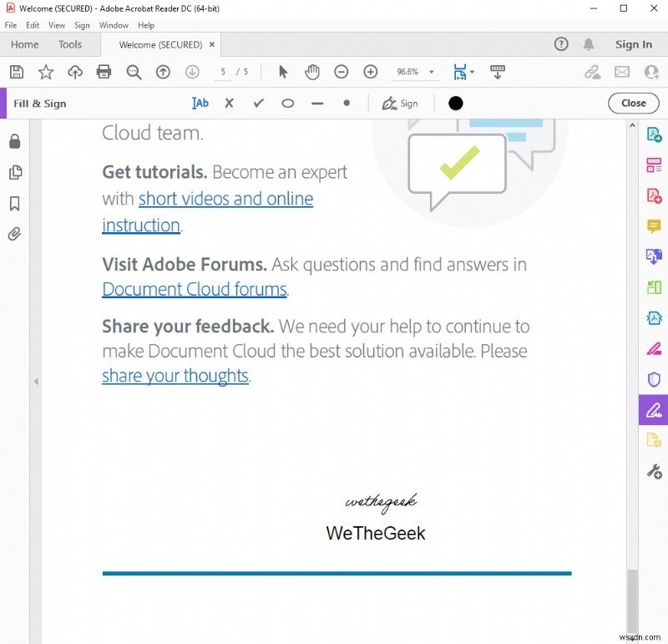Send file by email envelope icon

pos(622,72)
